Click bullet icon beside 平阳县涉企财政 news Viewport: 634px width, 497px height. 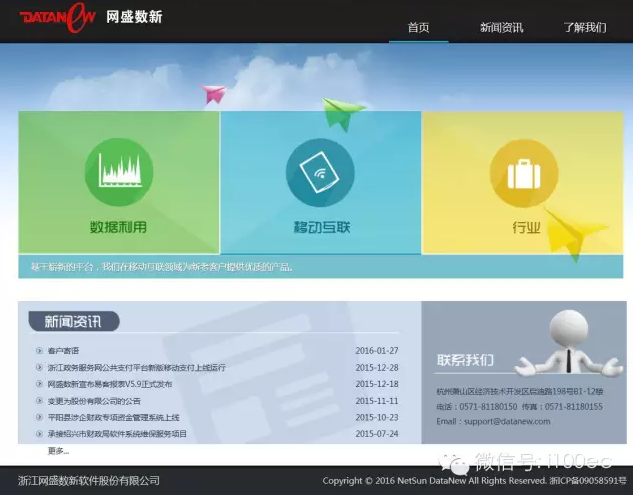coord(39,417)
